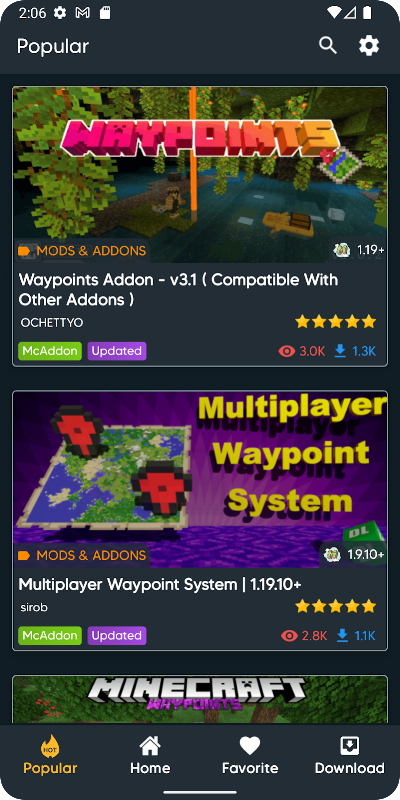This screenshot has height=800, width=400.
Task: Select the Popular flame icon
Action: 50,746
